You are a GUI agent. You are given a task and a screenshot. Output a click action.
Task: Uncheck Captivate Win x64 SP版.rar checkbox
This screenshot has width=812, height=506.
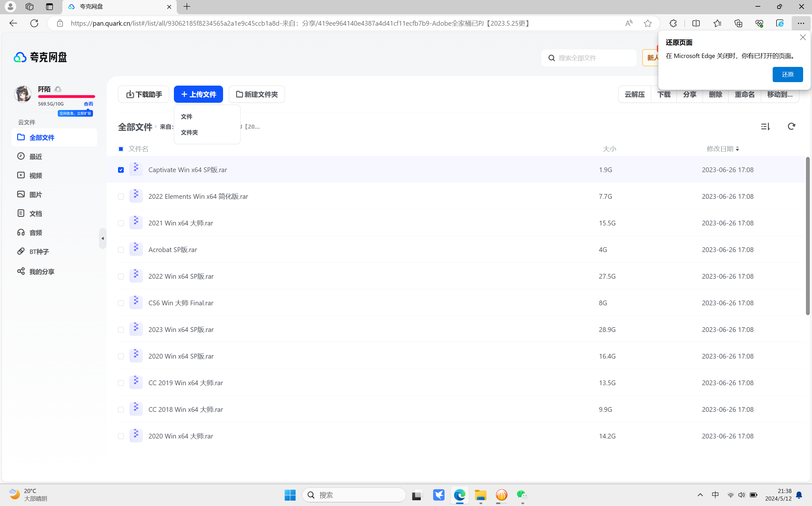[x=121, y=170]
